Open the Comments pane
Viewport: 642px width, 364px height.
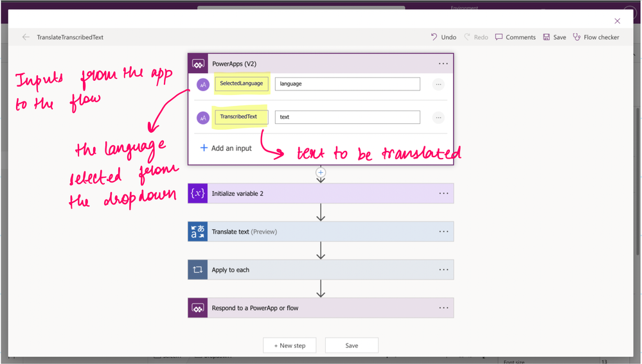click(x=515, y=37)
